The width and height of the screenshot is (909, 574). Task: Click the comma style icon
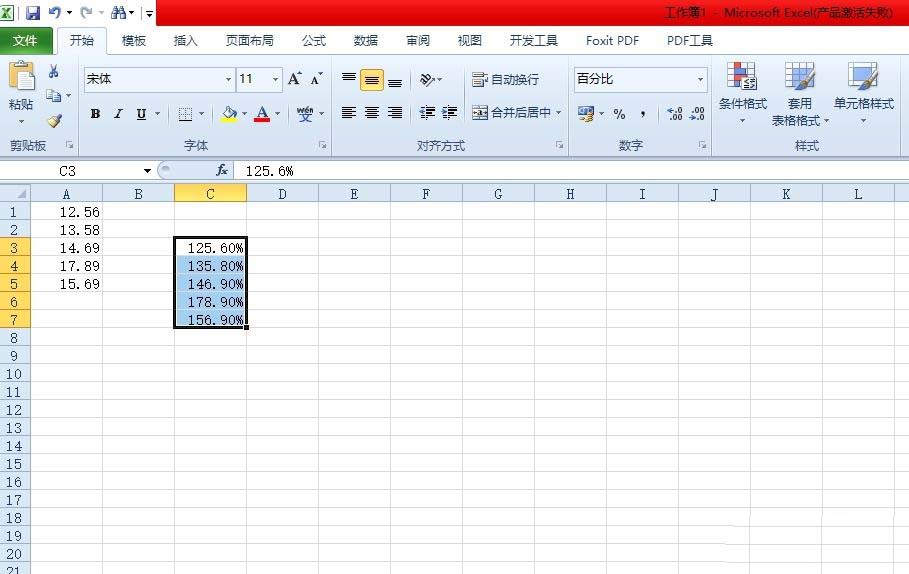tap(643, 114)
